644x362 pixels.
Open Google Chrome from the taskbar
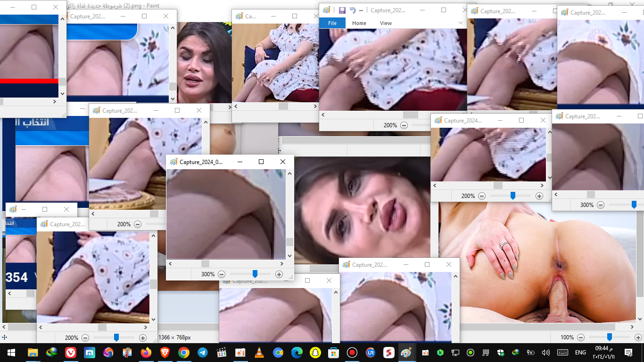tap(184, 352)
